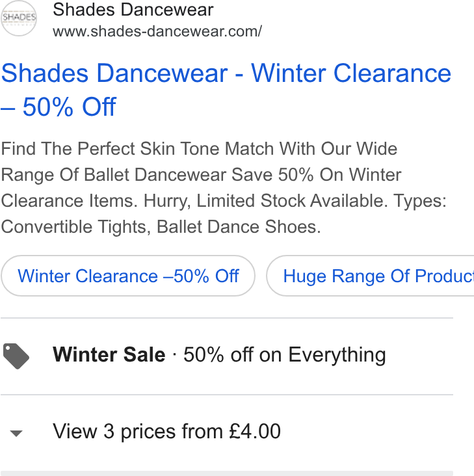
Task: Click the 'Range Of Ballet Dancewear' description phrase
Action: pyautogui.click(x=114, y=174)
